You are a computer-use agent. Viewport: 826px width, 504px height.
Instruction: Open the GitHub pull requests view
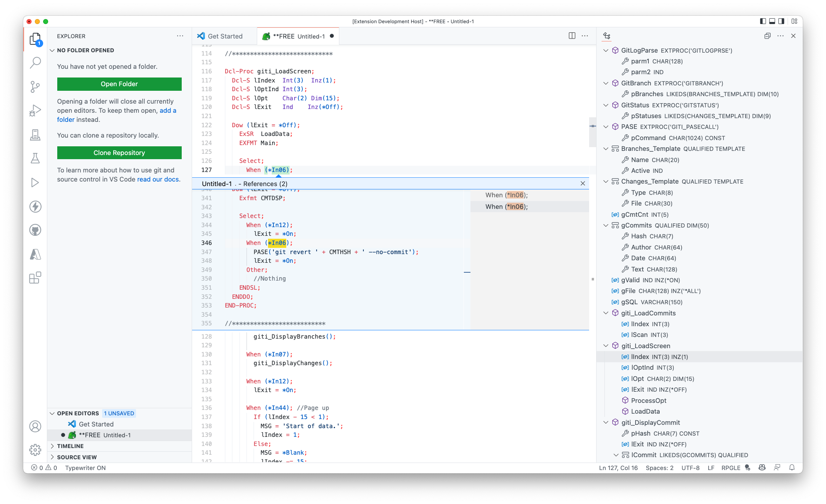(35, 230)
